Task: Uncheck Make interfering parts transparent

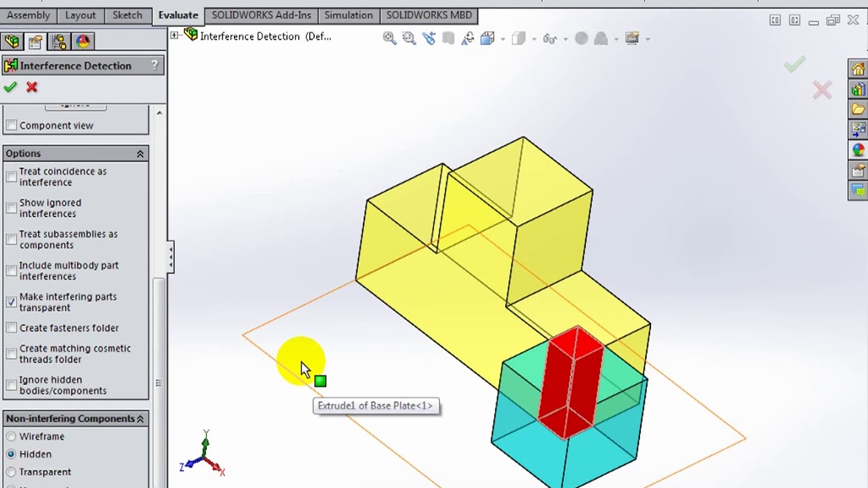Action: pyautogui.click(x=12, y=302)
